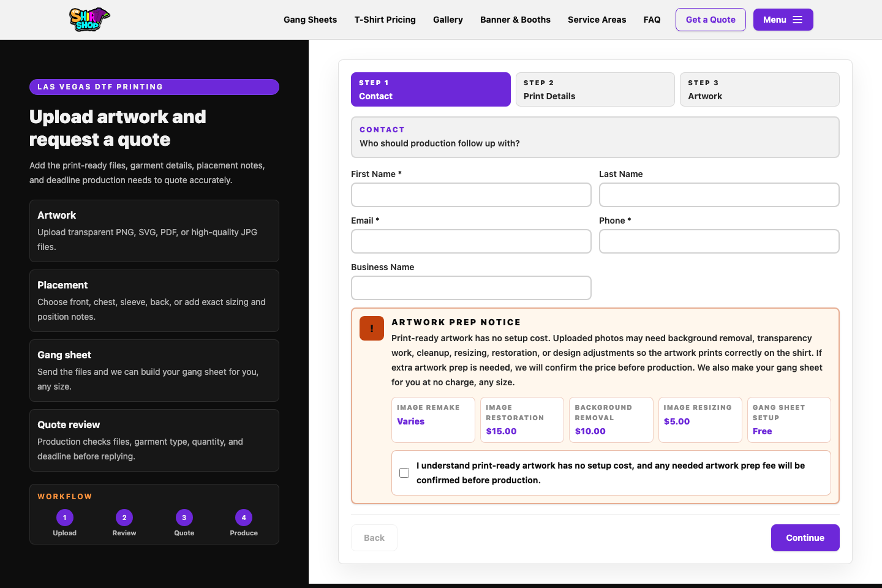Click the orange exclamation notice icon
882x588 pixels.
(372, 328)
